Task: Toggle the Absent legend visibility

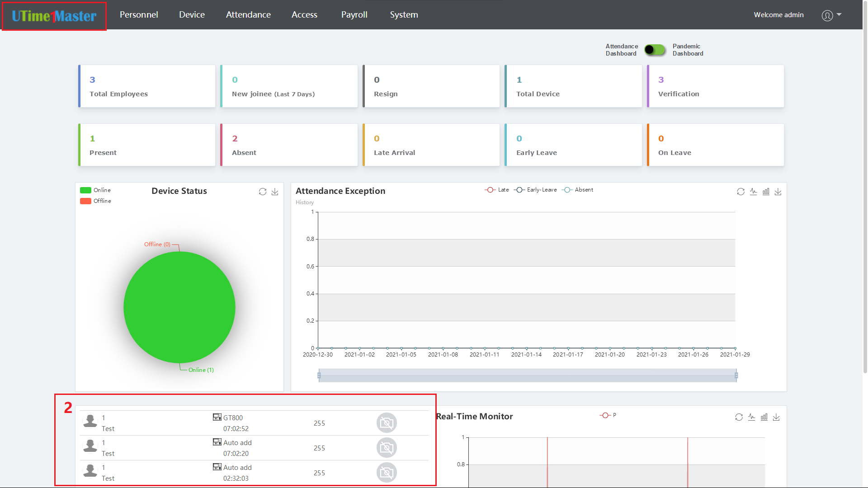Action: click(581, 190)
